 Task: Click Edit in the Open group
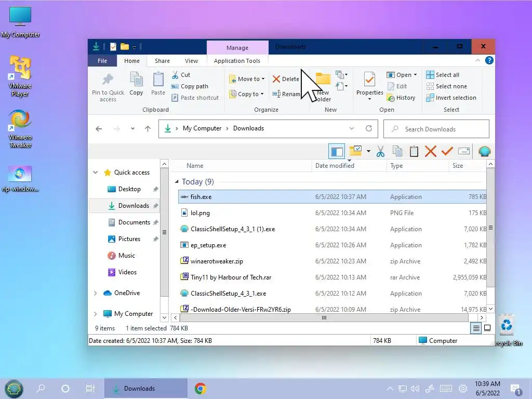(397, 86)
